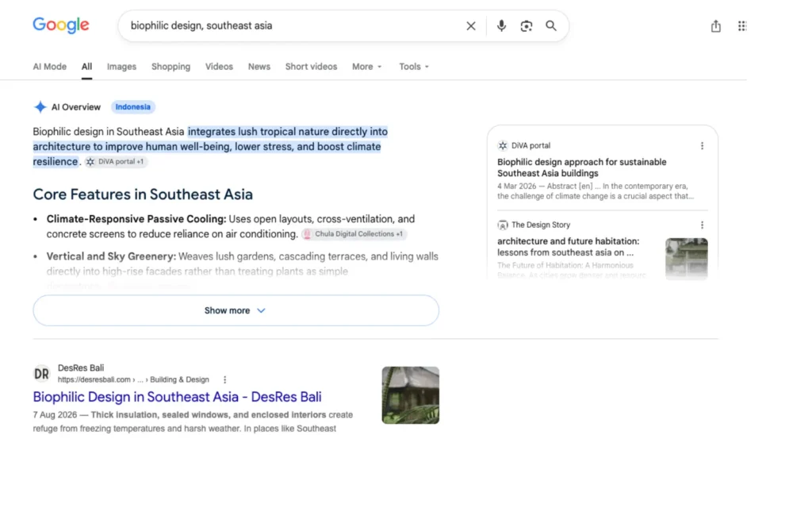Image resolution: width=812 pixels, height=508 pixels.
Task: Open the Google apps grid icon
Action: pyautogui.click(x=741, y=26)
